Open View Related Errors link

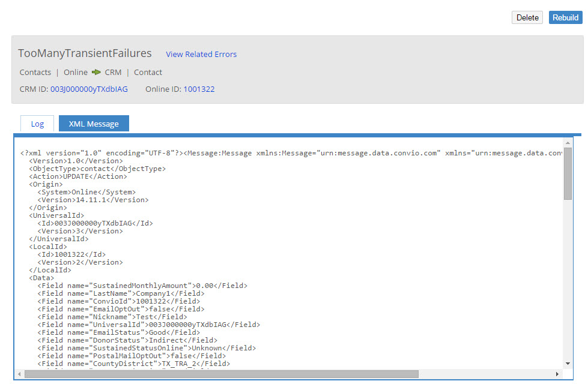coord(201,55)
